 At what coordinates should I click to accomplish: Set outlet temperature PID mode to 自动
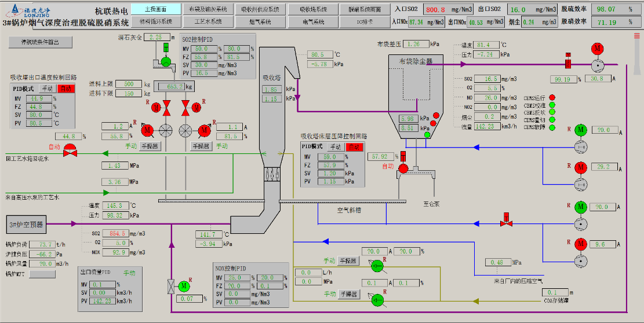click(66, 89)
